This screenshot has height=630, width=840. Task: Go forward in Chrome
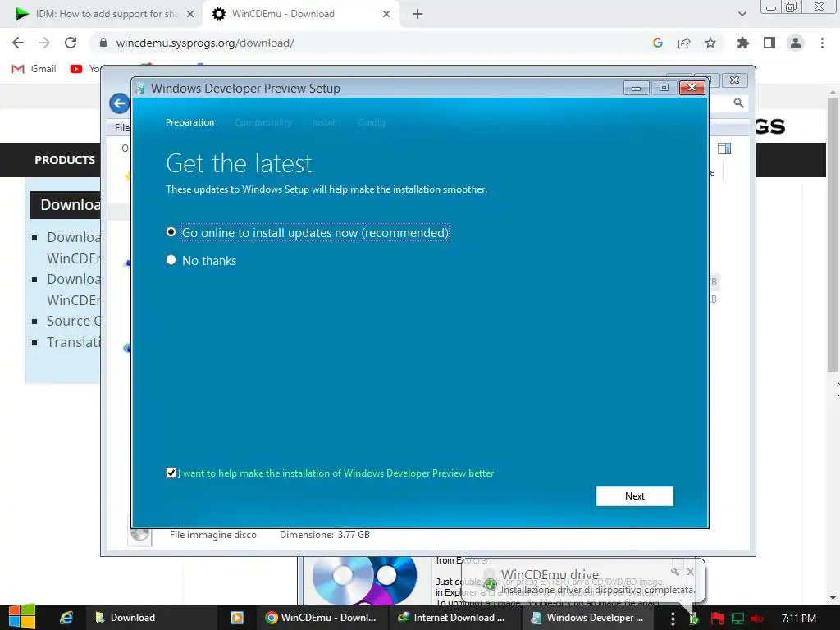point(44,43)
